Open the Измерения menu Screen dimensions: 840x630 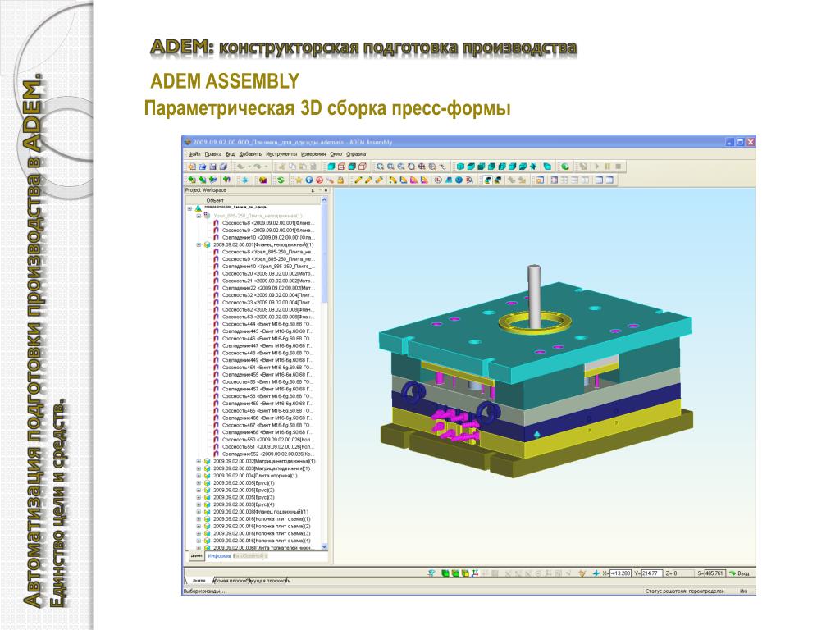pyautogui.click(x=313, y=154)
